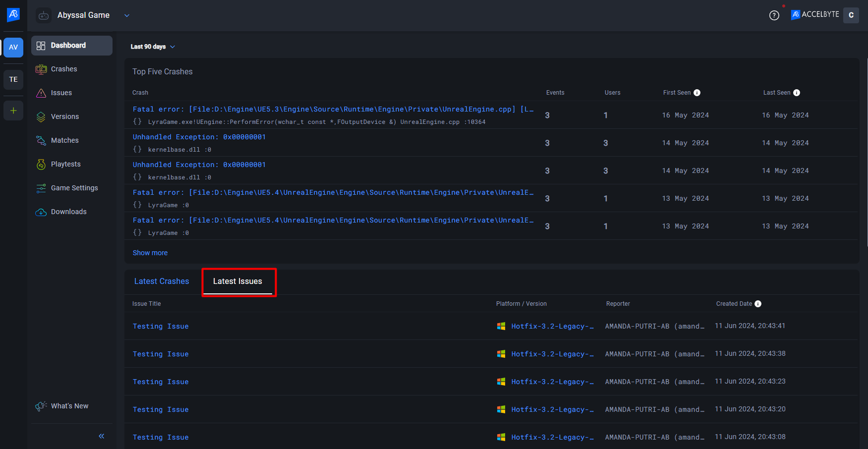Open the help question mark icon
This screenshot has height=449, width=868.
774,15
